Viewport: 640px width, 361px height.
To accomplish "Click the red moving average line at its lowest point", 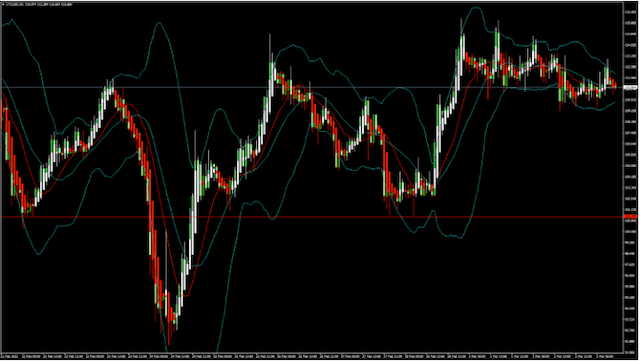I will (x=185, y=295).
